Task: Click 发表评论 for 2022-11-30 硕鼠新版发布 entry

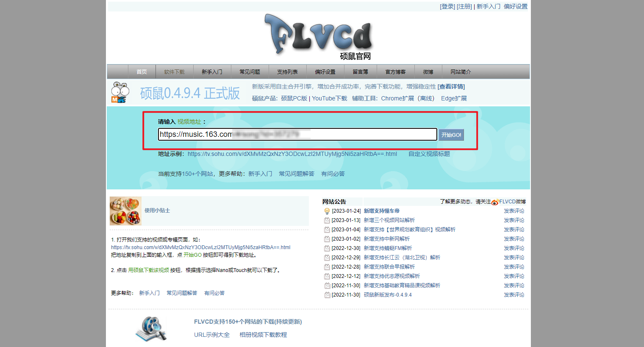Action: [x=514, y=295]
